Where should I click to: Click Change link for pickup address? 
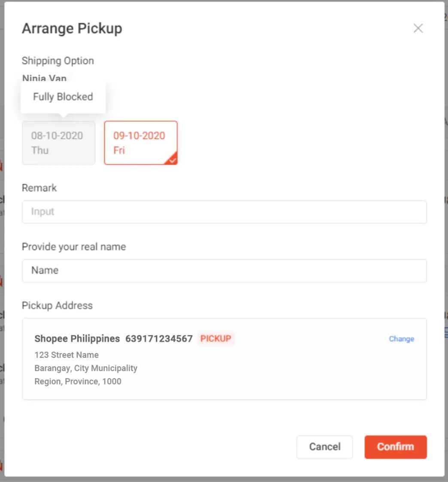pos(401,339)
